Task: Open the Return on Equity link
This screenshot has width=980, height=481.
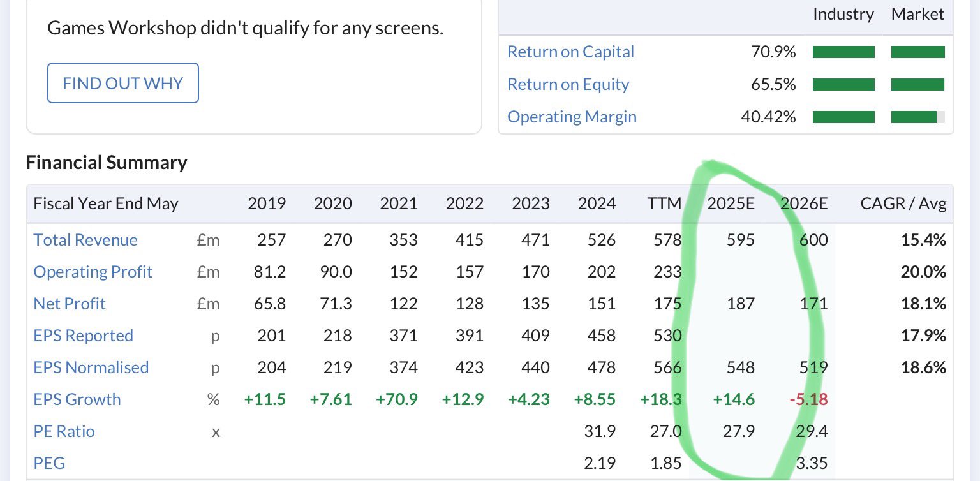Action: 568,84
